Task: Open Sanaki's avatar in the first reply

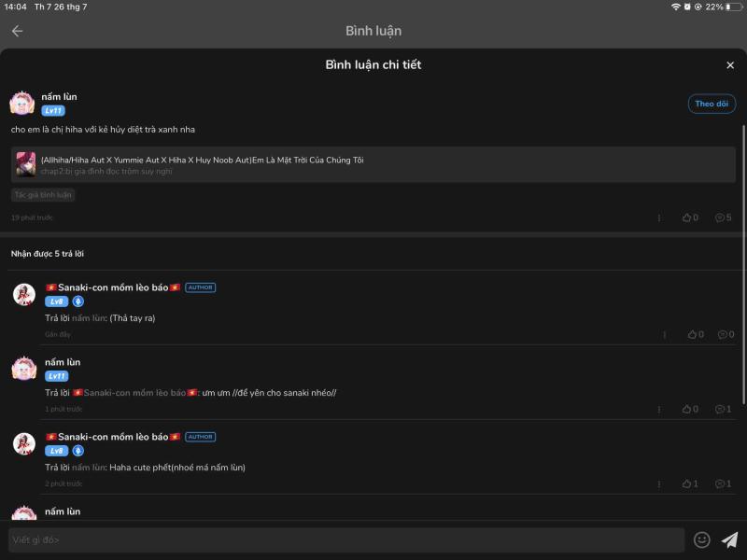Action: [24, 295]
